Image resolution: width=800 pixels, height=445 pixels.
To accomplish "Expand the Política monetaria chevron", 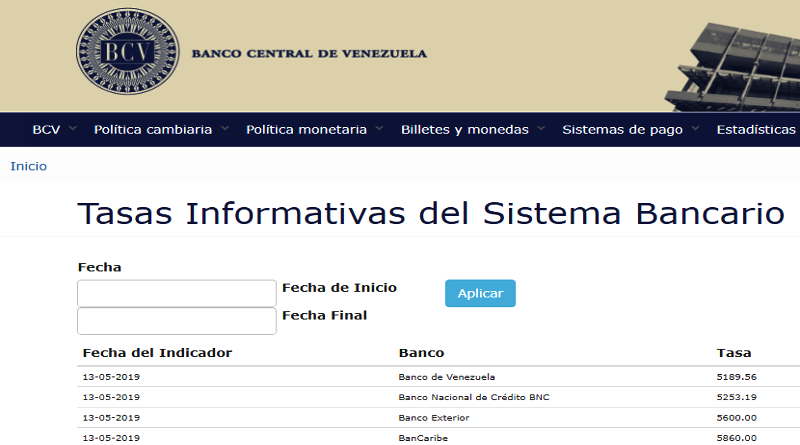I will pos(379,129).
